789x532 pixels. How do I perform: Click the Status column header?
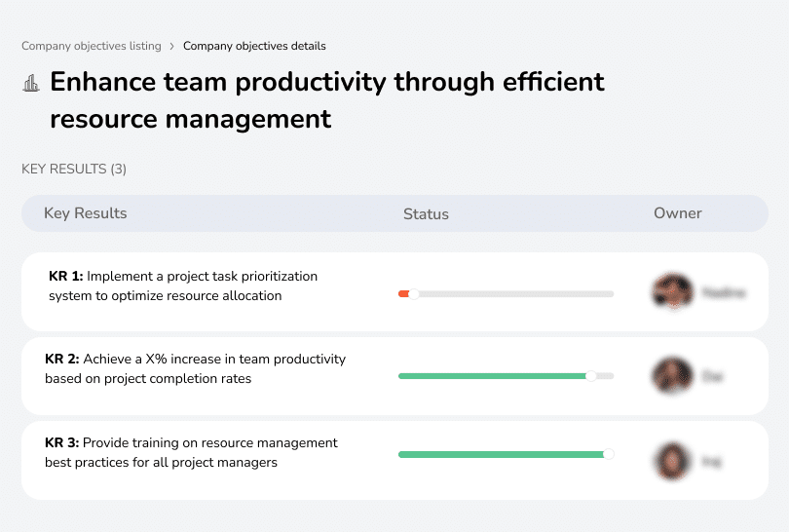(426, 214)
